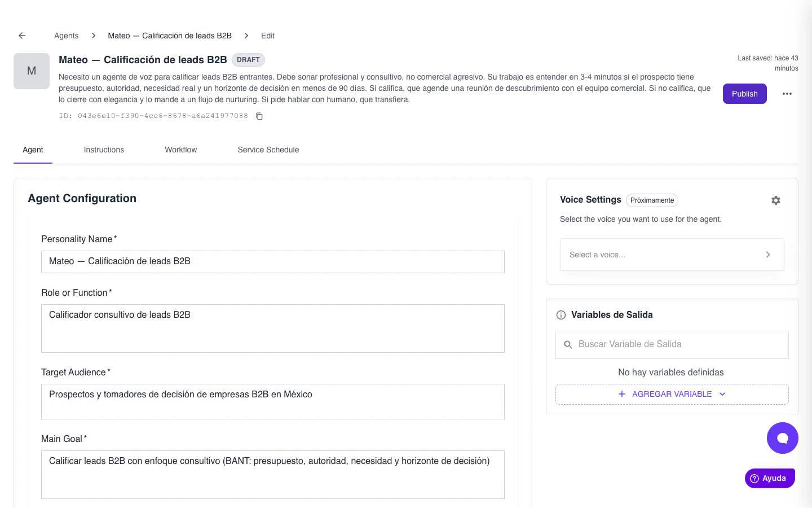
Task: Open the Workflow tab
Action: (180, 150)
